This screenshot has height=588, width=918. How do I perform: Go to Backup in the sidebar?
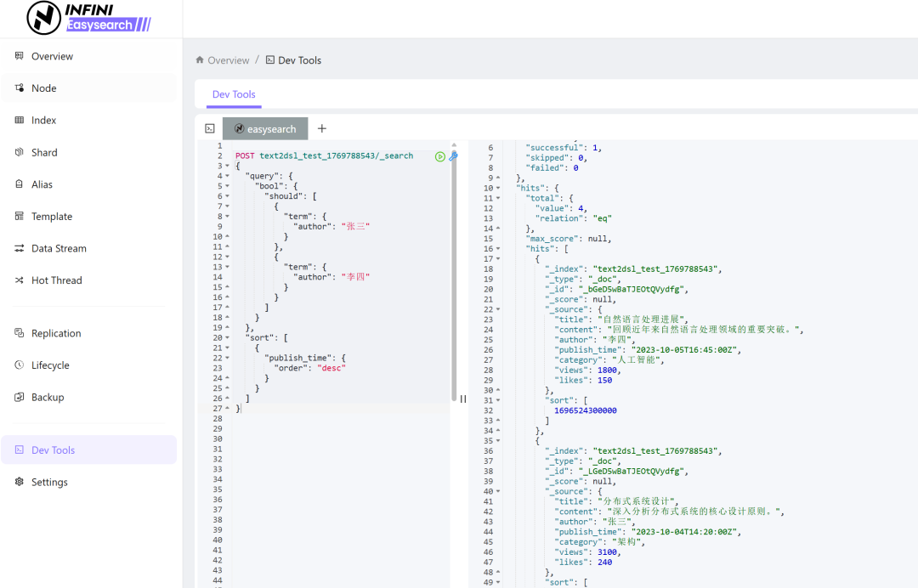tap(48, 398)
